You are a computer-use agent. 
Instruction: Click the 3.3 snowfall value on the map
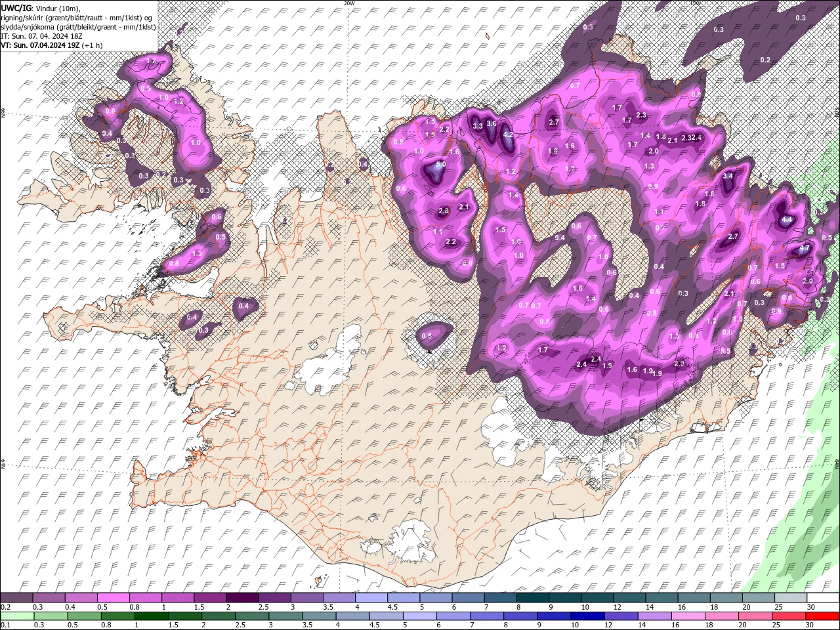click(x=478, y=125)
